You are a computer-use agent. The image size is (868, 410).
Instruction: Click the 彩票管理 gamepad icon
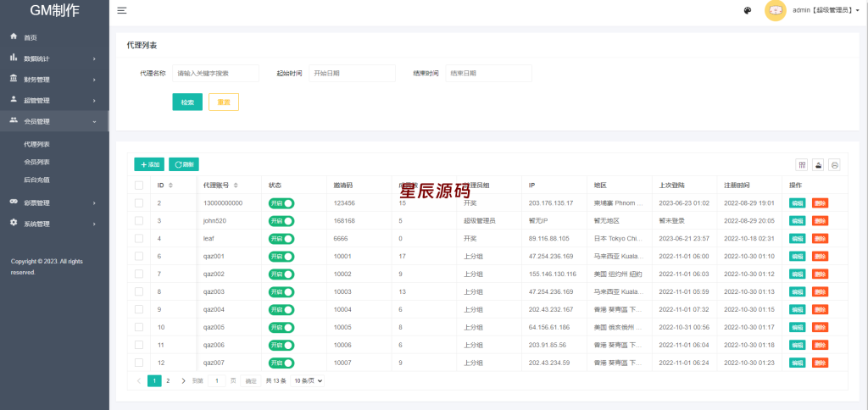14,202
